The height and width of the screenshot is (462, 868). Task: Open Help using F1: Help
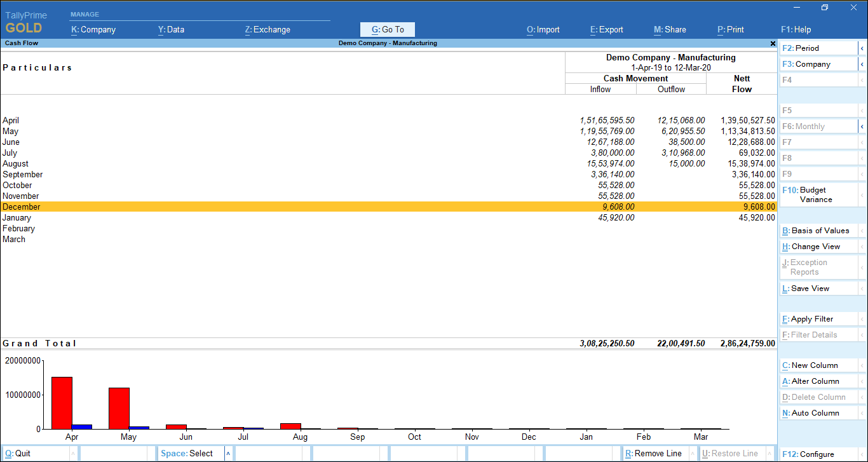pyautogui.click(x=796, y=29)
